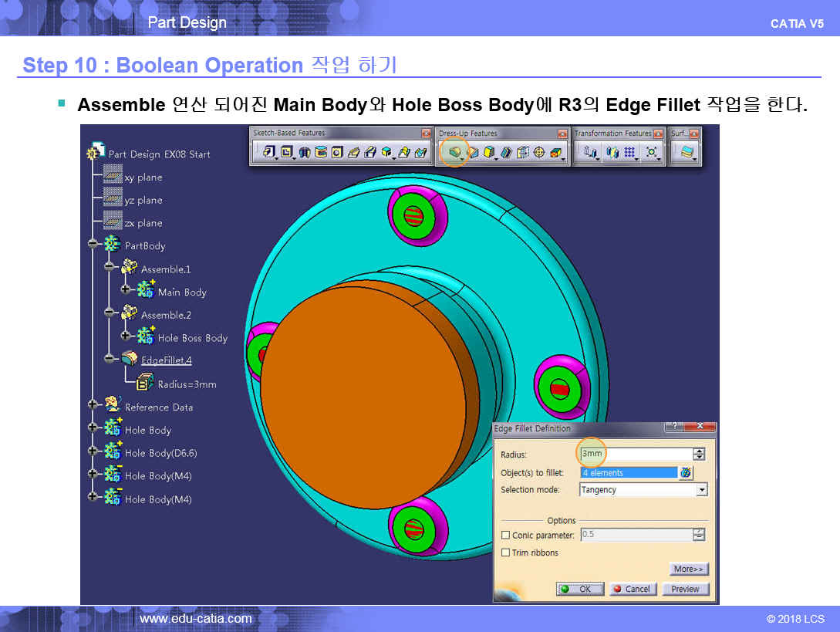Select the xy plane in the tree
Image resolution: width=840 pixels, height=632 pixels.
pos(143,177)
